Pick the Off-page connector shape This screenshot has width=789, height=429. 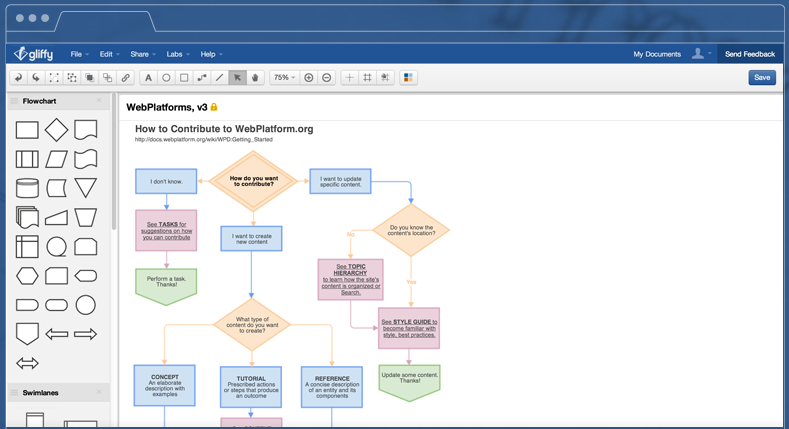pos(27,334)
